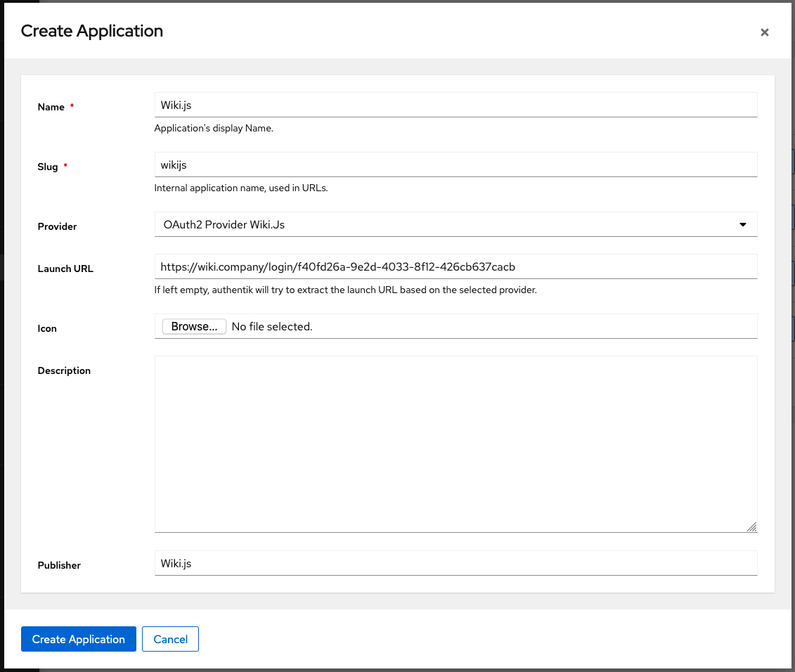The image size is (795, 672).
Task: Click the "No file selected." text
Action: point(271,327)
